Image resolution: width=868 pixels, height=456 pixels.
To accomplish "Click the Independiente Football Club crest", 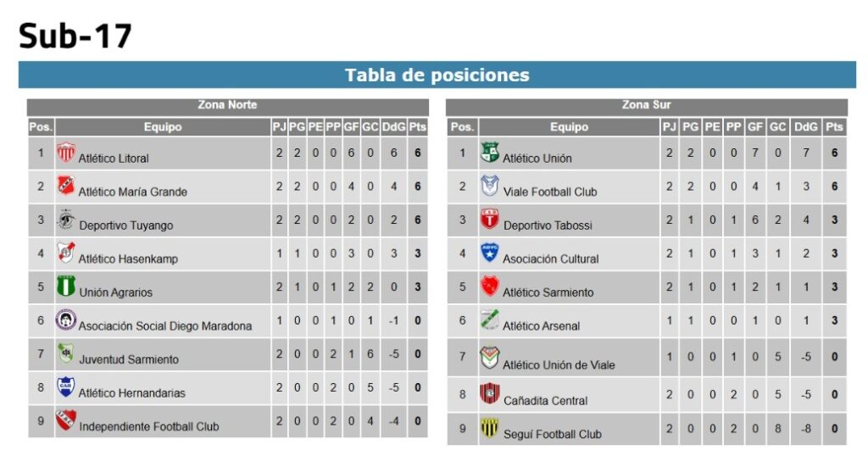I will pyautogui.click(x=66, y=420).
